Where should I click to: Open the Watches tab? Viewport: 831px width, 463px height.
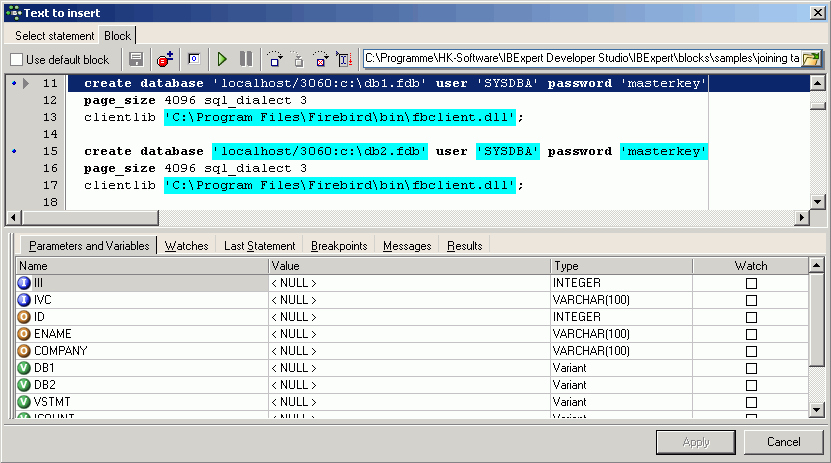(x=186, y=246)
